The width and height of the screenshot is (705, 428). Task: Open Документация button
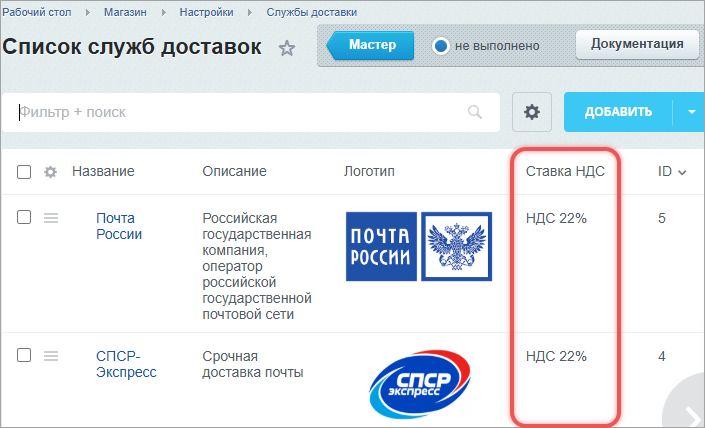(x=637, y=44)
